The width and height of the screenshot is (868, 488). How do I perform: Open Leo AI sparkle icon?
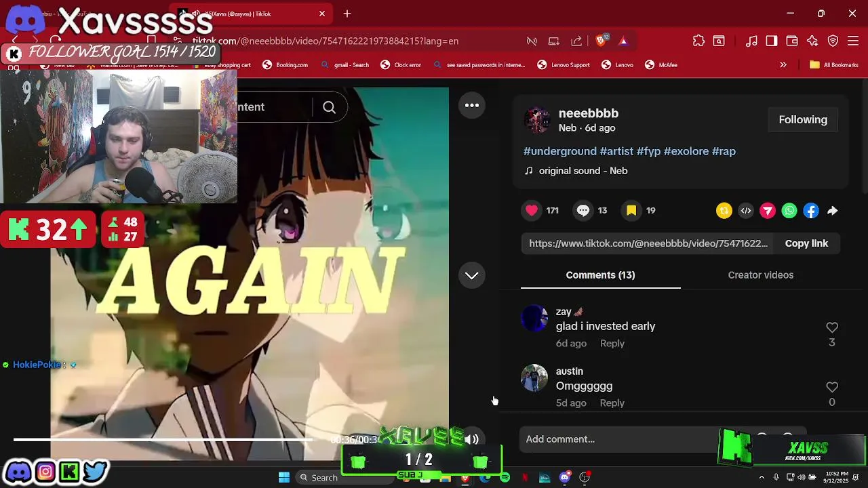point(812,41)
